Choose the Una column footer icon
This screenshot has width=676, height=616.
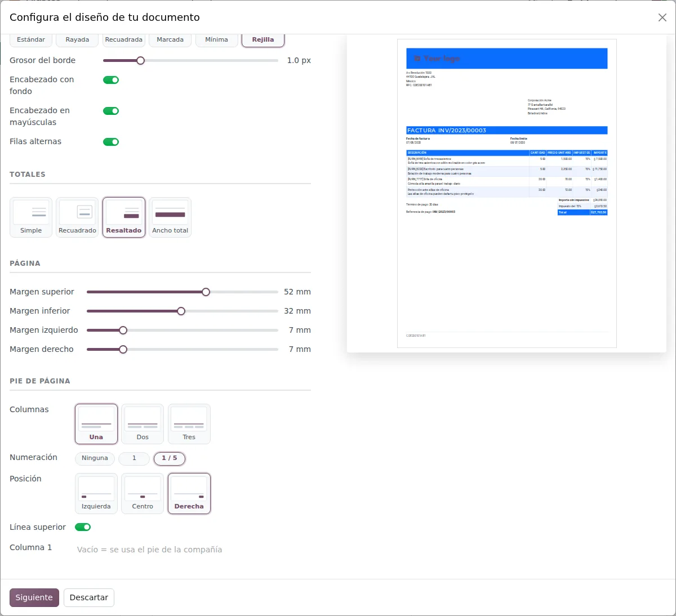tap(96, 424)
